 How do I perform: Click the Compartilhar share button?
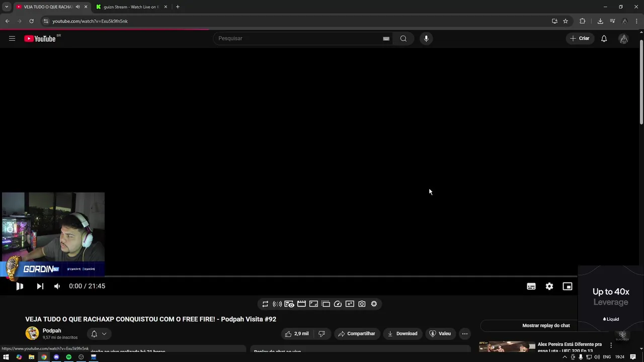click(357, 333)
